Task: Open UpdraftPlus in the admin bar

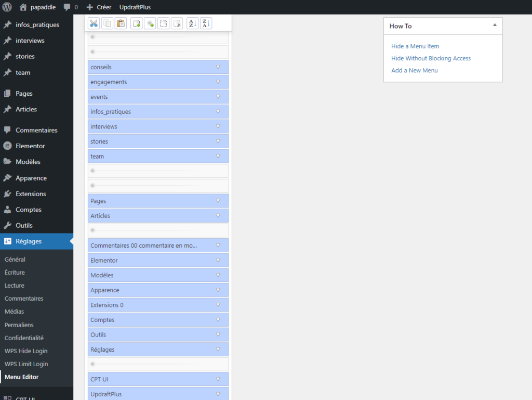Action: click(135, 7)
